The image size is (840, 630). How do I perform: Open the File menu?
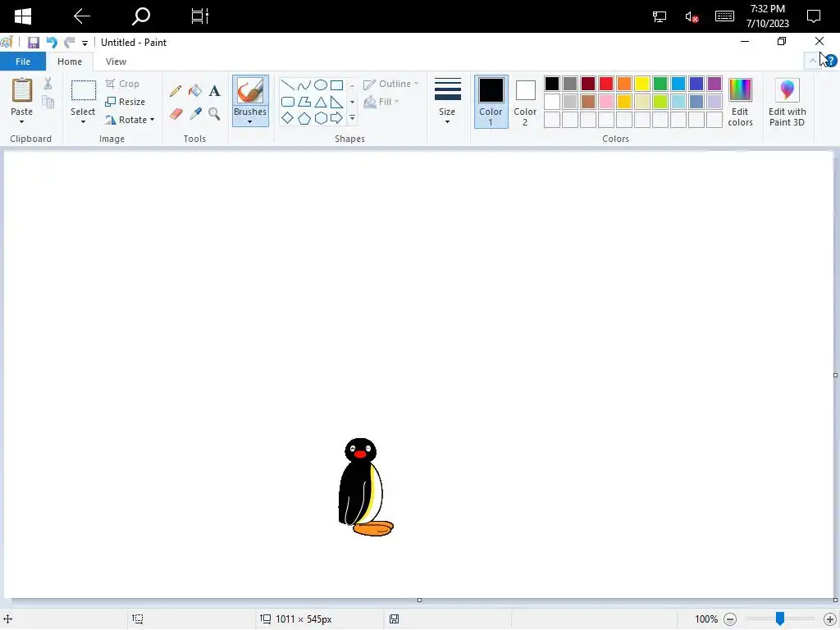23,62
